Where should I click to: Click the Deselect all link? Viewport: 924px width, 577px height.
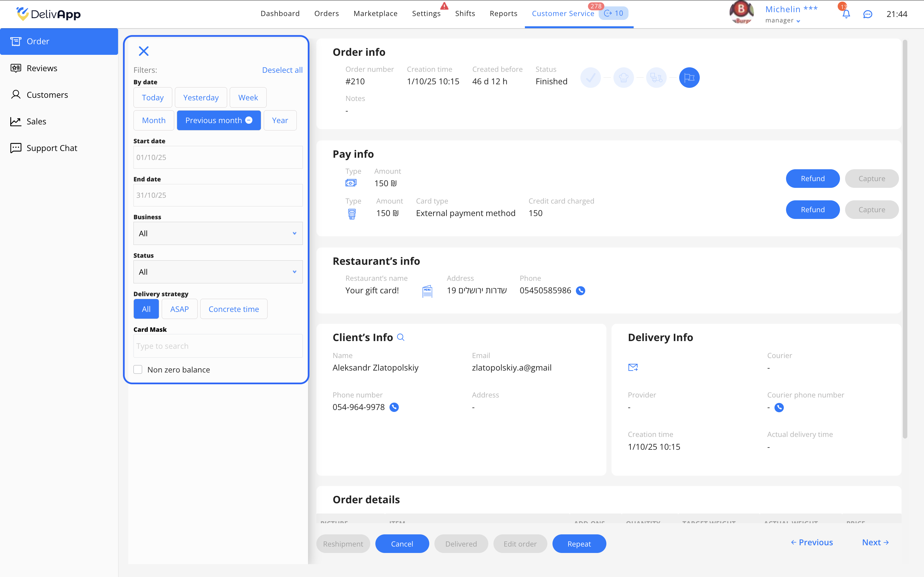282,70
